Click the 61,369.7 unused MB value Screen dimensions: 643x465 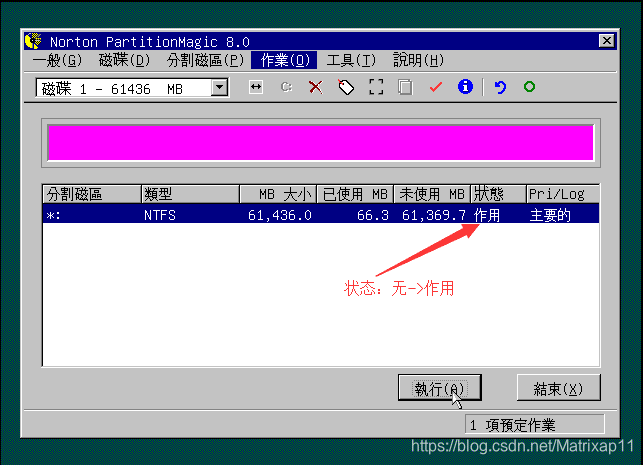point(434,215)
